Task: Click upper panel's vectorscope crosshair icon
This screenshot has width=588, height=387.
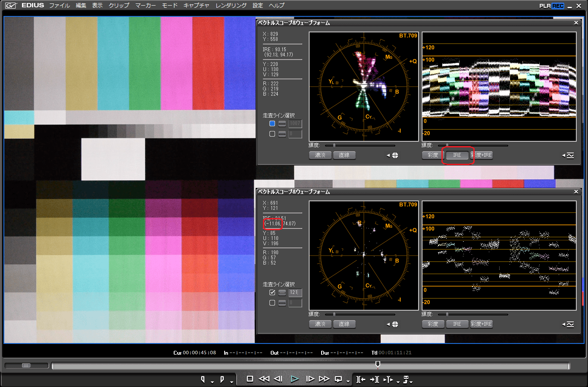Action: click(395, 156)
